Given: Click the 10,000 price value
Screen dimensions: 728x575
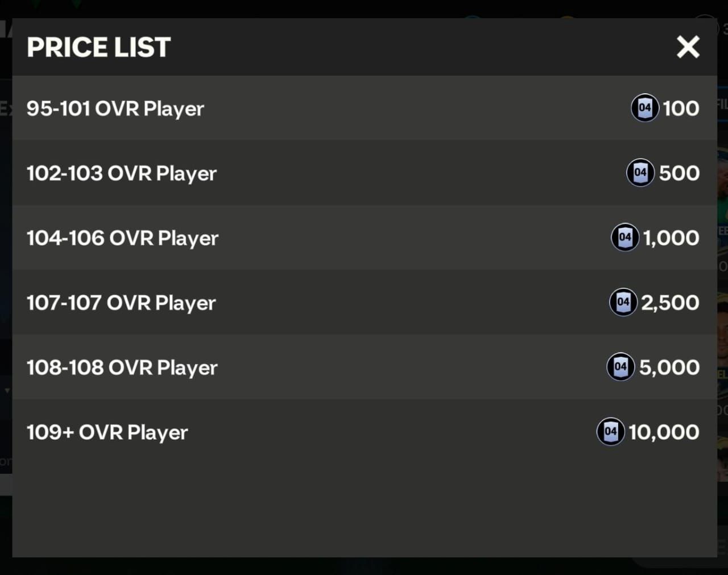Looking at the screenshot, I should pos(664,432).
